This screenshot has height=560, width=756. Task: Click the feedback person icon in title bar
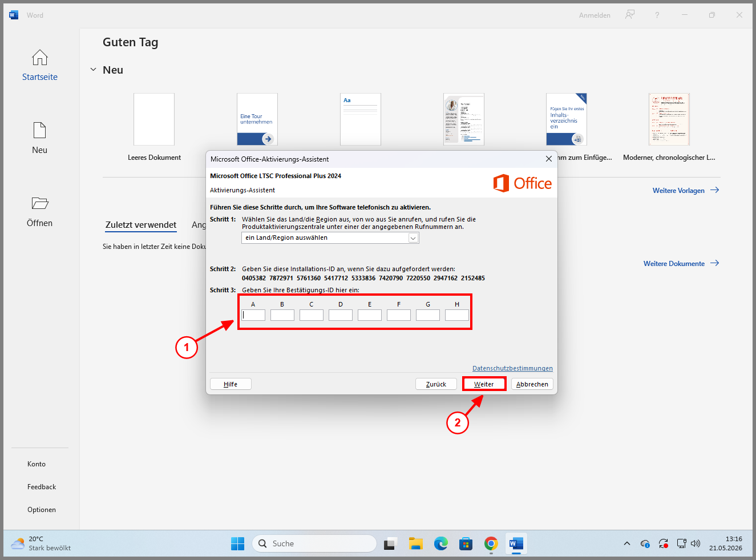coord(630,15)
